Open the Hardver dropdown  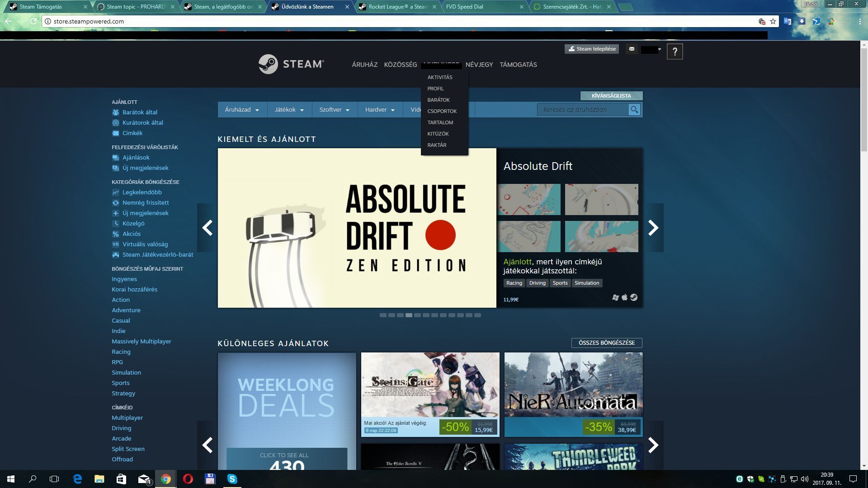(x=380, y=110)
